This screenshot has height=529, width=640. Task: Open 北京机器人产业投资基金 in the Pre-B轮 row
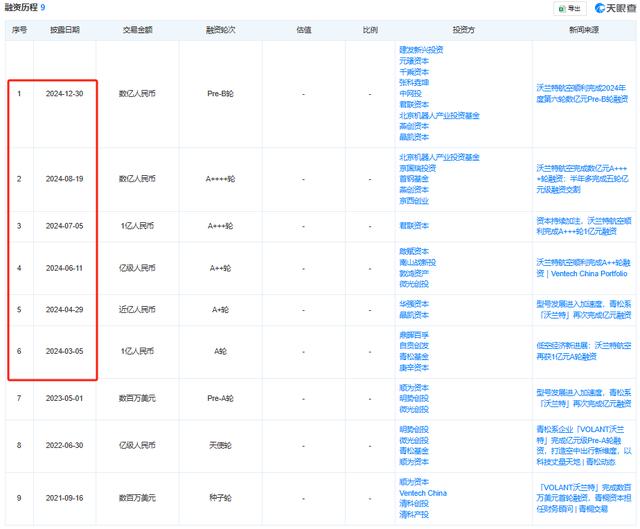click(439, 116)
